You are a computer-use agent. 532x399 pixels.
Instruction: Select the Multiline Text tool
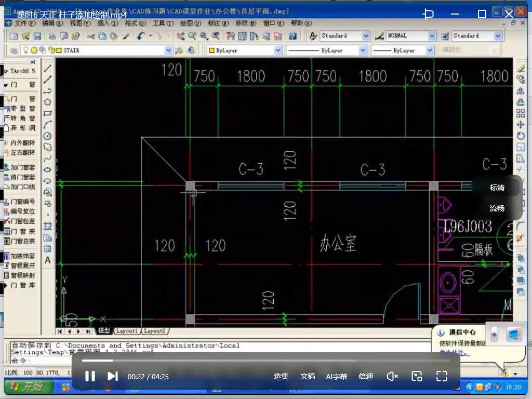[x=47, y=260]
